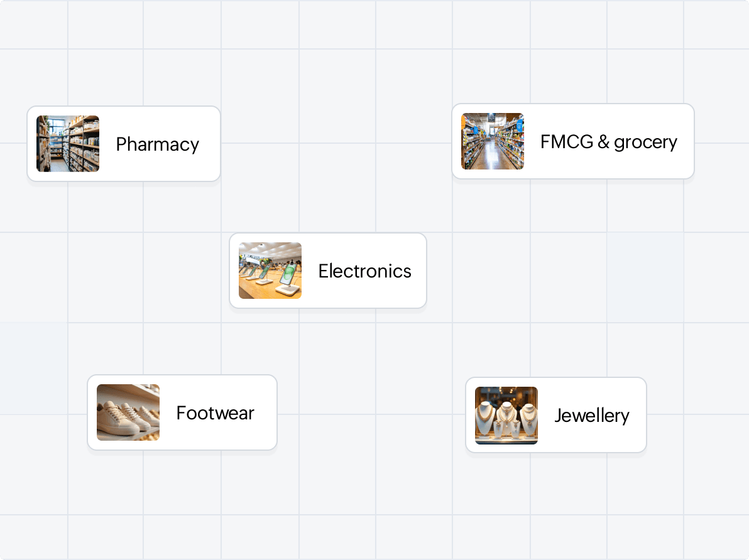
Task: Select the FMCG & grocery label text
Action: [608, 142]
